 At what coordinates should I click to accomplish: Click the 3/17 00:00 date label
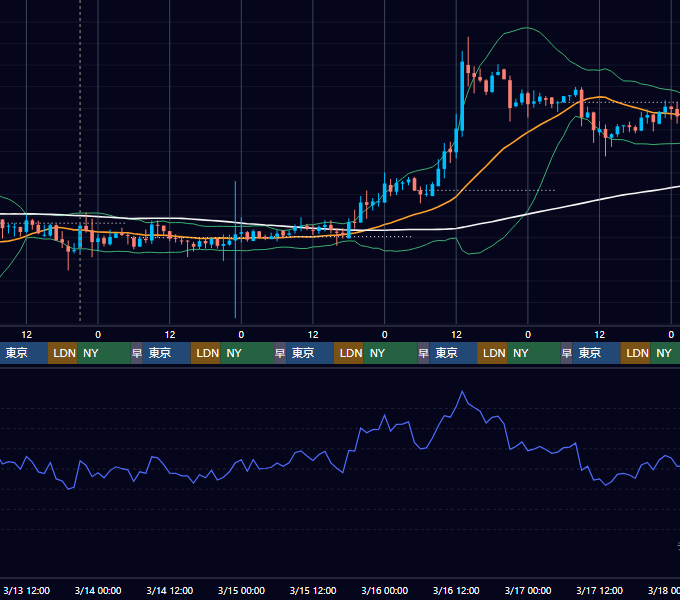coord(528,590)
